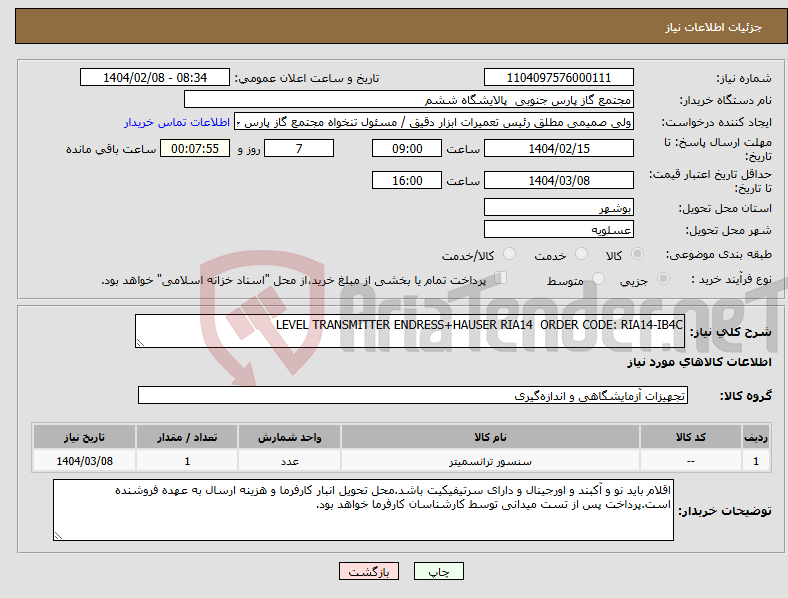
Task: Click the نام کالا column header
Action: [490, 437]
